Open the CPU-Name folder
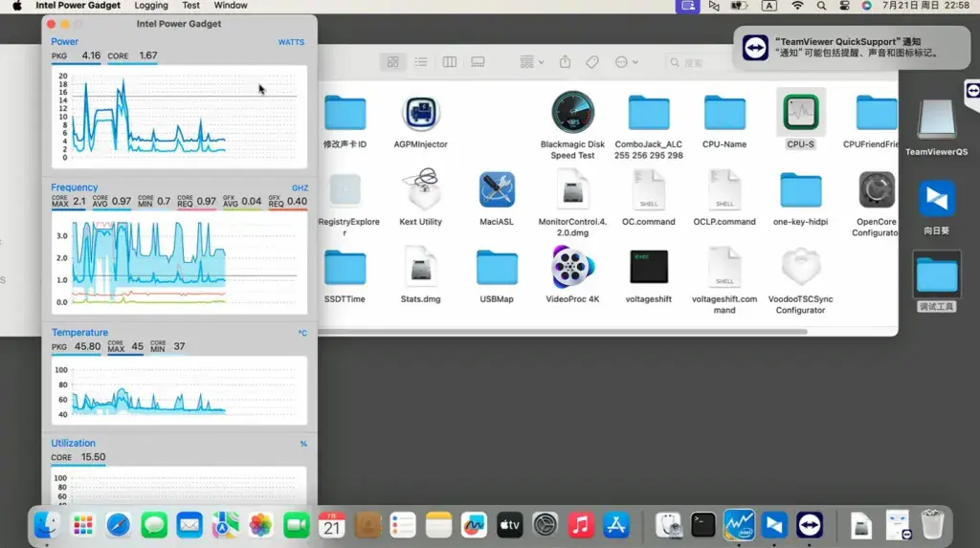This screenshot has width=980, height=548. (724, 113)
